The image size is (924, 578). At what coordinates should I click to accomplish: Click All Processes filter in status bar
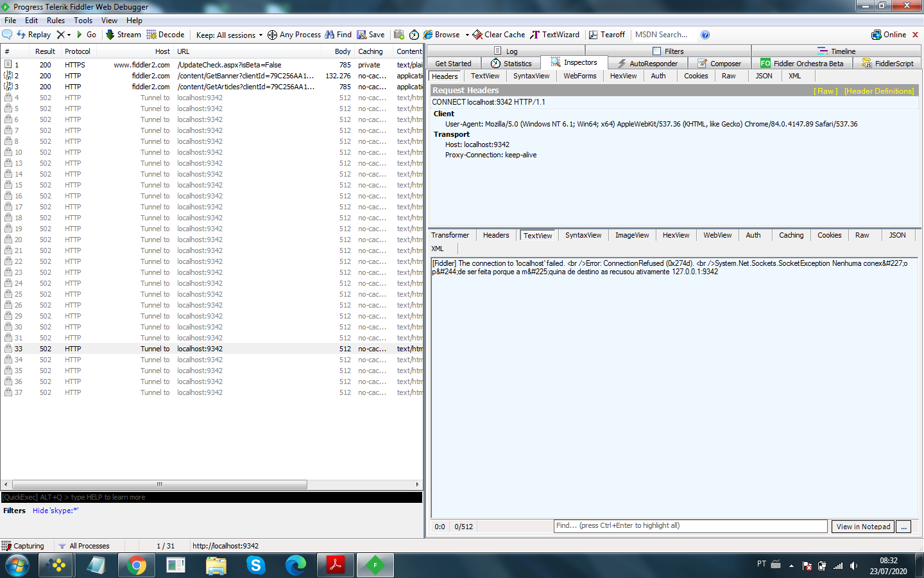84,546
